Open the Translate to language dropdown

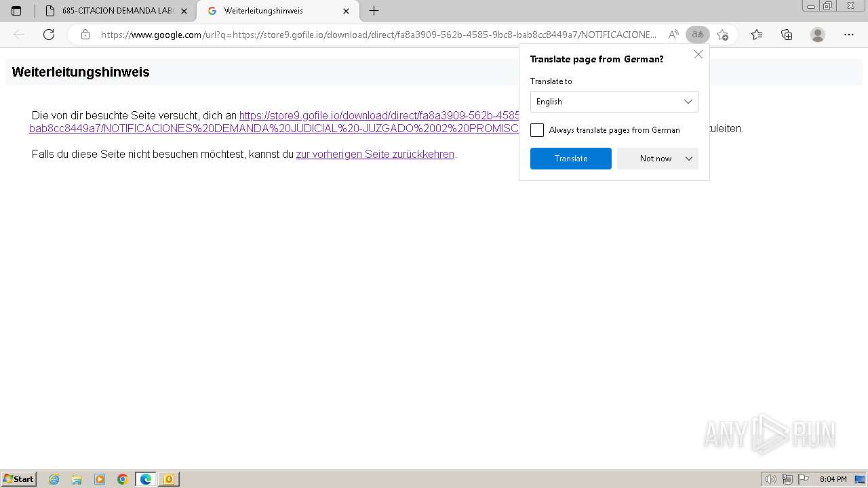[614, 102]
